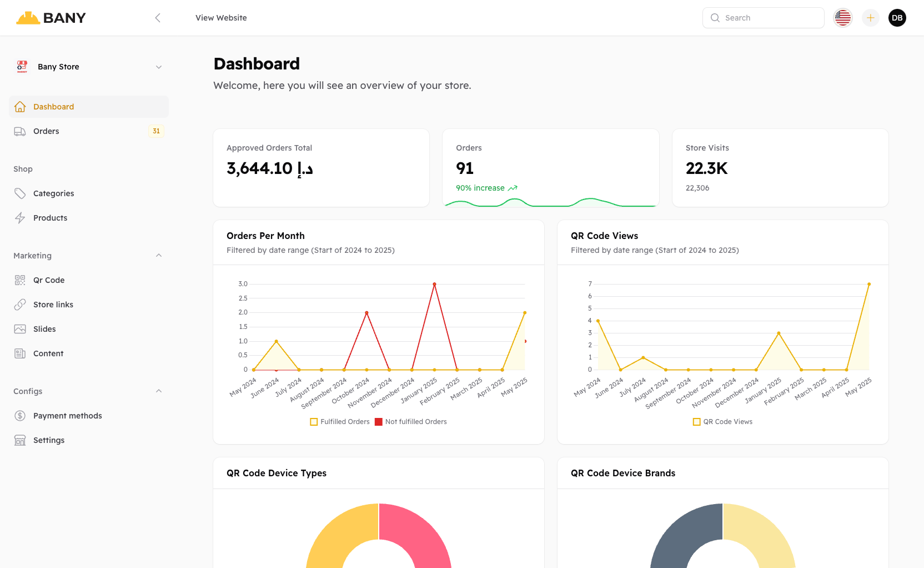Image resolution: width=924 pixels, height=568 pixels.
Task: Open Qr Code page
Action: coord(89,280)
